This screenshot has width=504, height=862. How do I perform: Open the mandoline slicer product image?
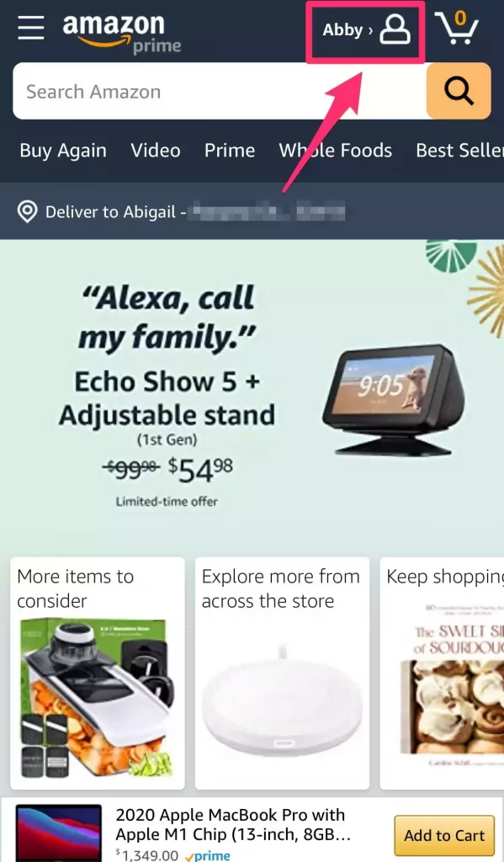98,699
